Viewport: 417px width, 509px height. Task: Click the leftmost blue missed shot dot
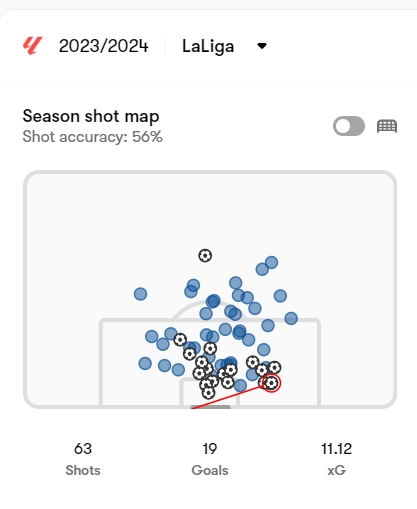coord(140,294)
